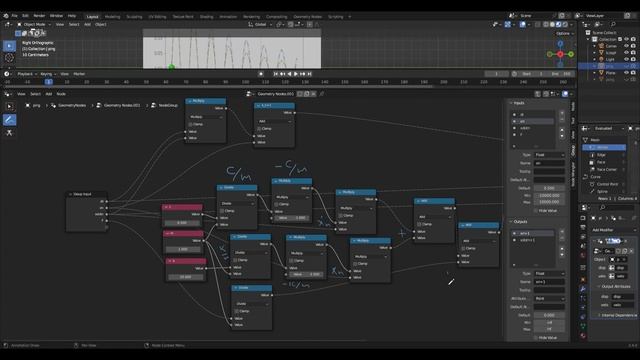Open the timeline Keying menu
640x360 pixels.
[x=47, y=74]
